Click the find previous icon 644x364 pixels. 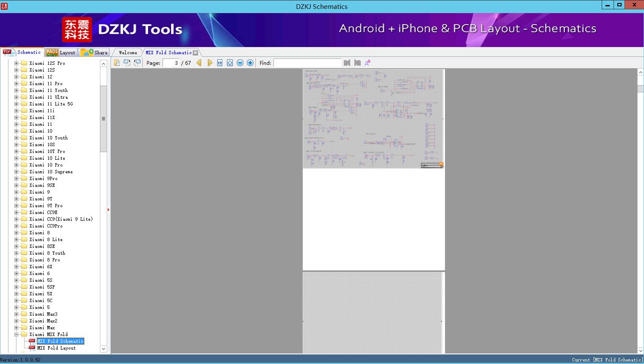[347, 63]
